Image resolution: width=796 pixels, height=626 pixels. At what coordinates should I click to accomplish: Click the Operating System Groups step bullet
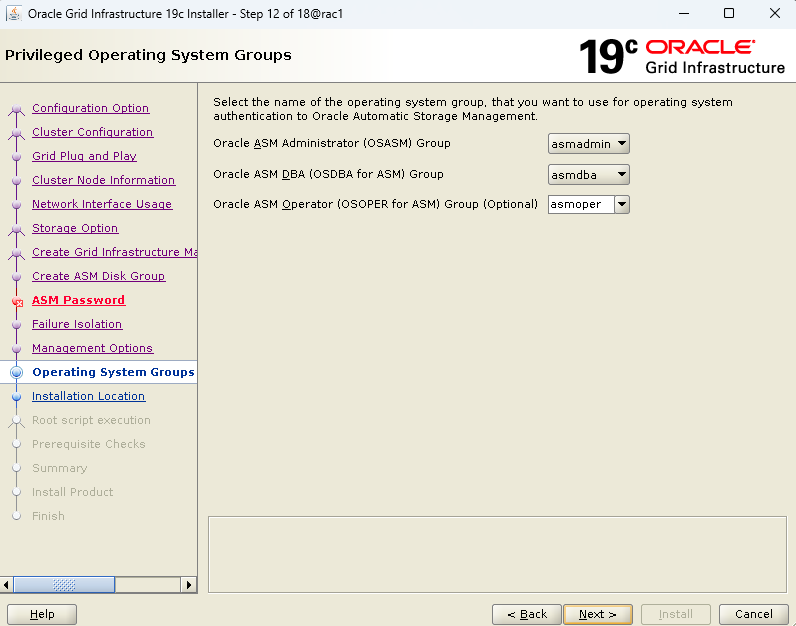pos(16,372)
